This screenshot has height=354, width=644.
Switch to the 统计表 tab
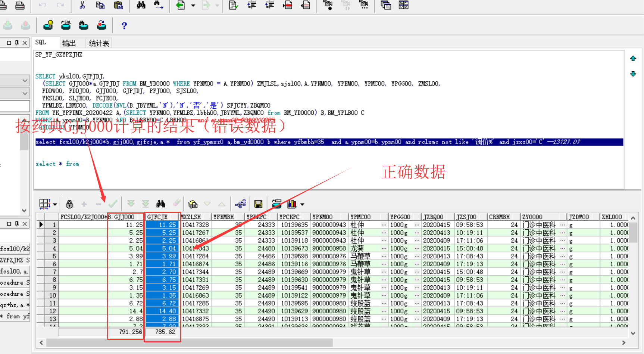tap(99, 43)
